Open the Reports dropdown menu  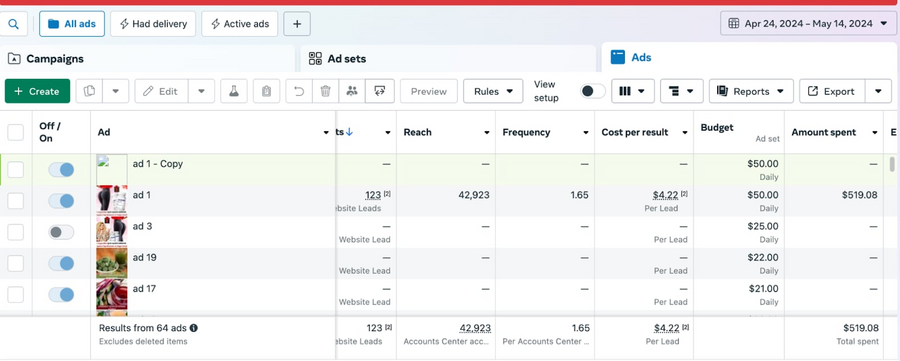(751, 91)
